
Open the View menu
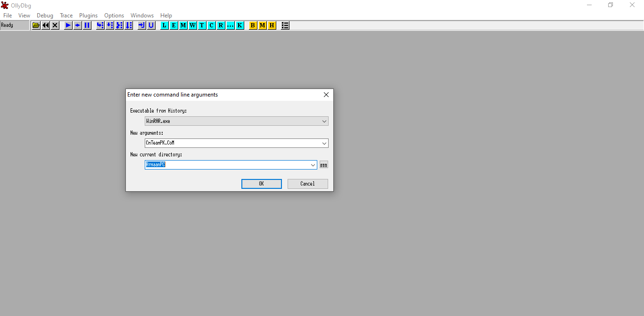25,16
